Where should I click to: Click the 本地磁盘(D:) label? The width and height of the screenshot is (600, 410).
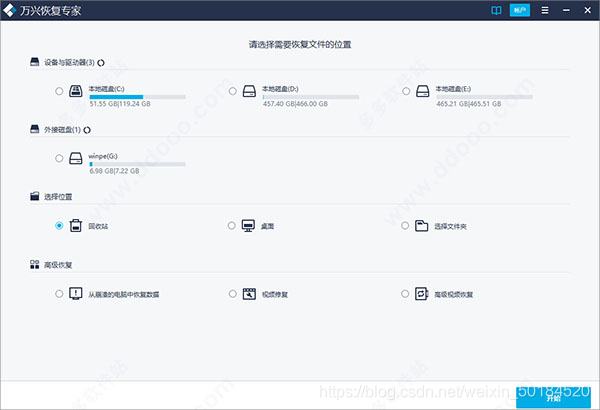[x=280, y=89]
